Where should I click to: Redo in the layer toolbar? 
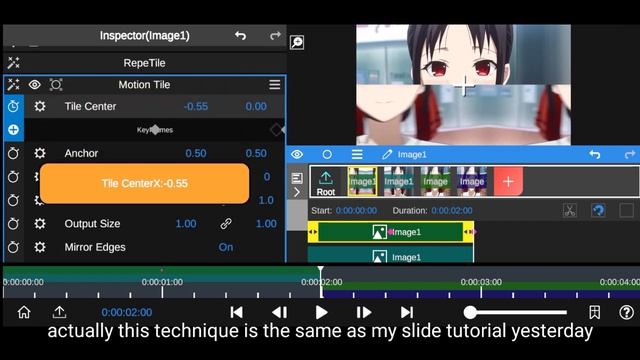(630, 154)
